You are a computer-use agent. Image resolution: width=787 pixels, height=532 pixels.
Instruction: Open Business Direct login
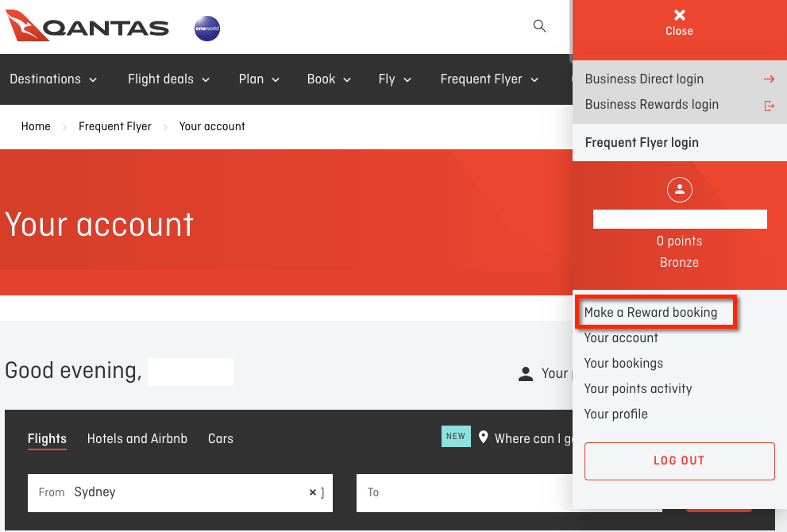coord(645,79)
